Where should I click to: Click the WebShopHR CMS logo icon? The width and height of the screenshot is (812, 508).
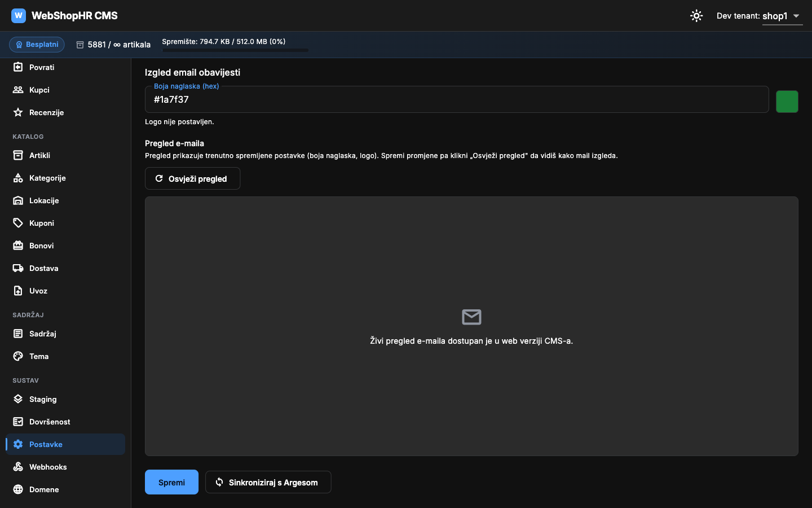(19, 16)
